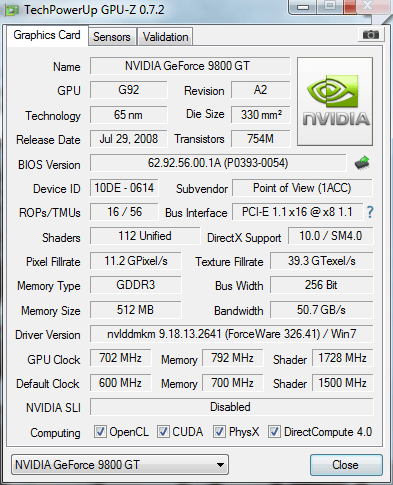Screen dimensions: 393x485
Task: Switch to the Sensors tab
Action: coord(112,37)
